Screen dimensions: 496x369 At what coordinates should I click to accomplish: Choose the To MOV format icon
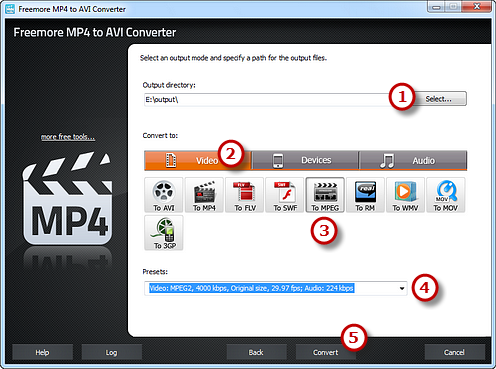(x=446, y=195)
